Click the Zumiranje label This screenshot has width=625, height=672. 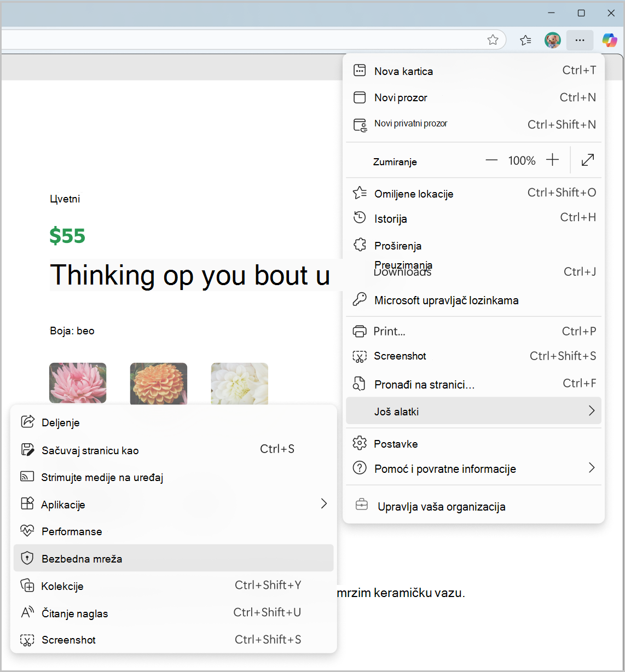click(x=395, y=161)
